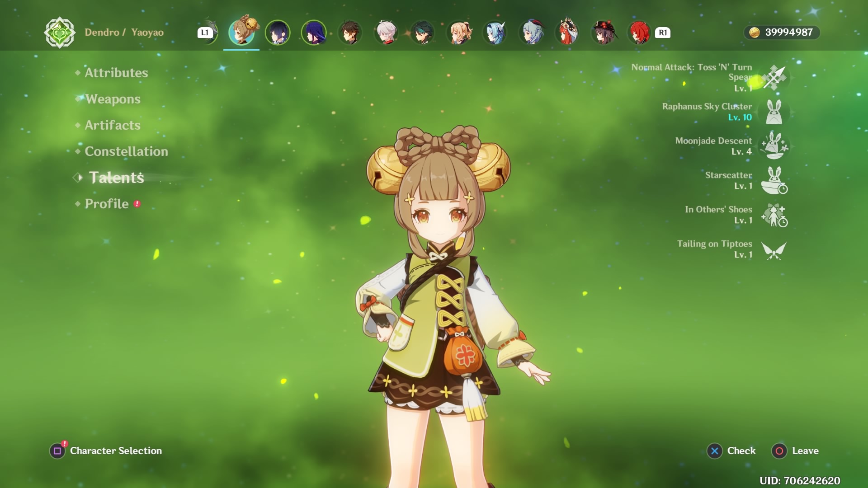Click the Mora coin icon
The width and height of the screenshot is (868, 488).
pos(754,33)
